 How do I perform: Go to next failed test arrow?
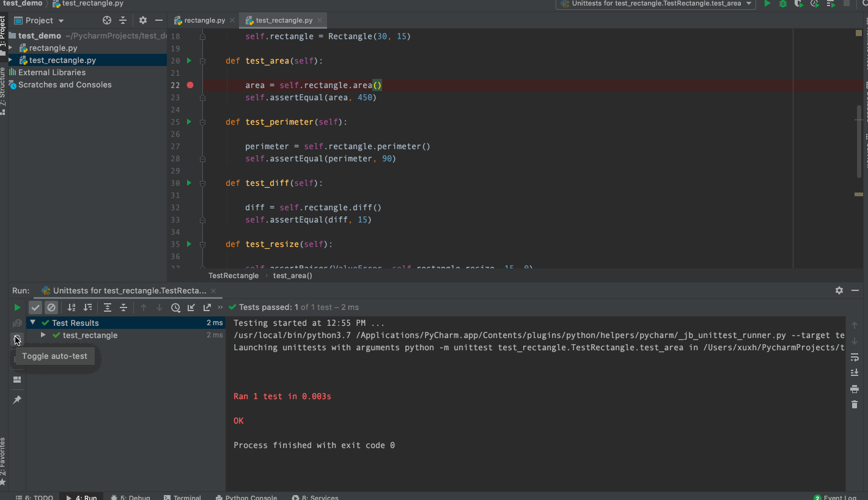click(160, 307)
